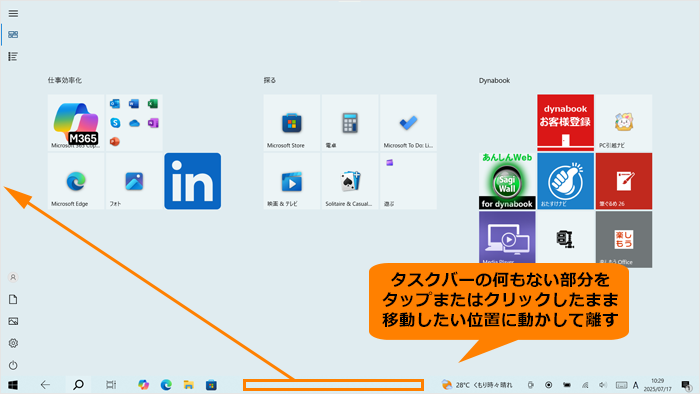The width and height of the screenshot is (700, 394).
Task: Open the Microsoft Store tile
Action: pyautogui.click(x=292, y=122)
